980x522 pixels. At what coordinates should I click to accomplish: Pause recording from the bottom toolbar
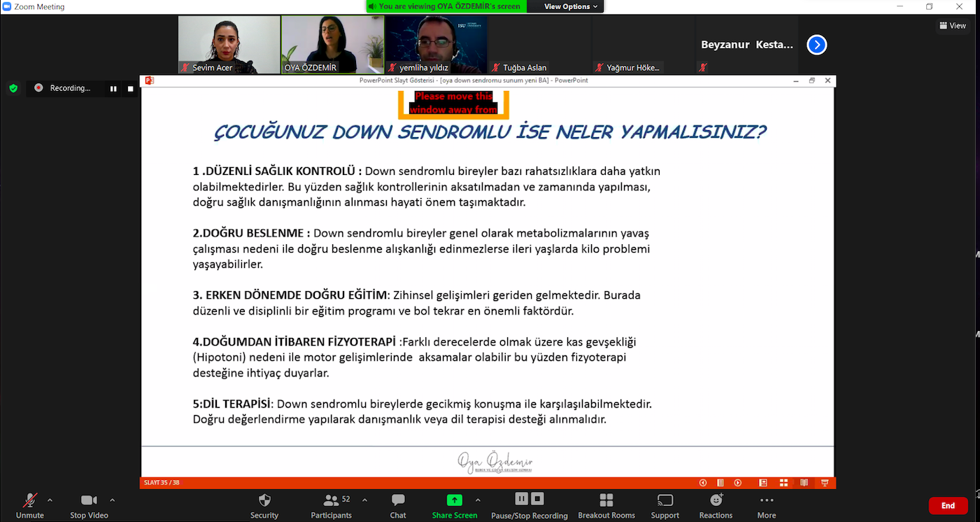pos(521,499)
